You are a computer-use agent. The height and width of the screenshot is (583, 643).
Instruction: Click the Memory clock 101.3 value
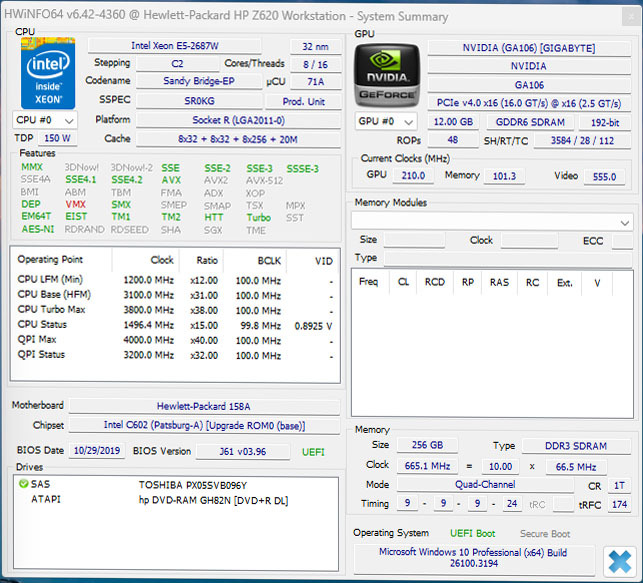504,176
